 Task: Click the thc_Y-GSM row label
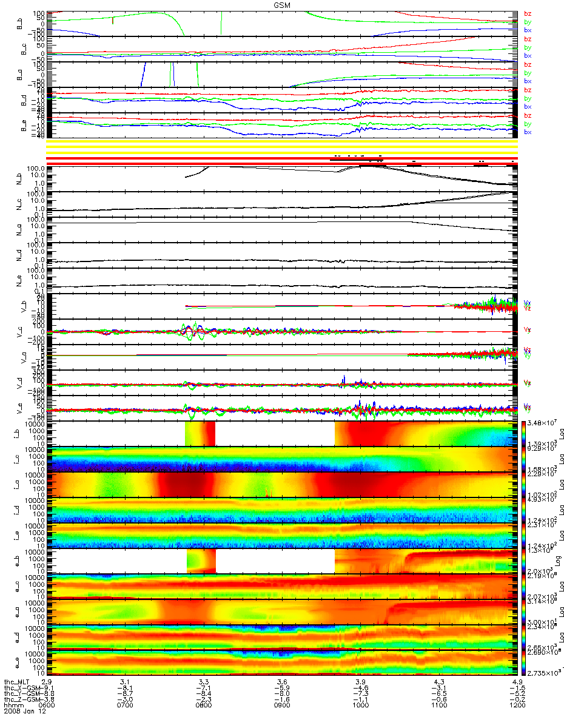pyautogui.click(x=22, y=695)
